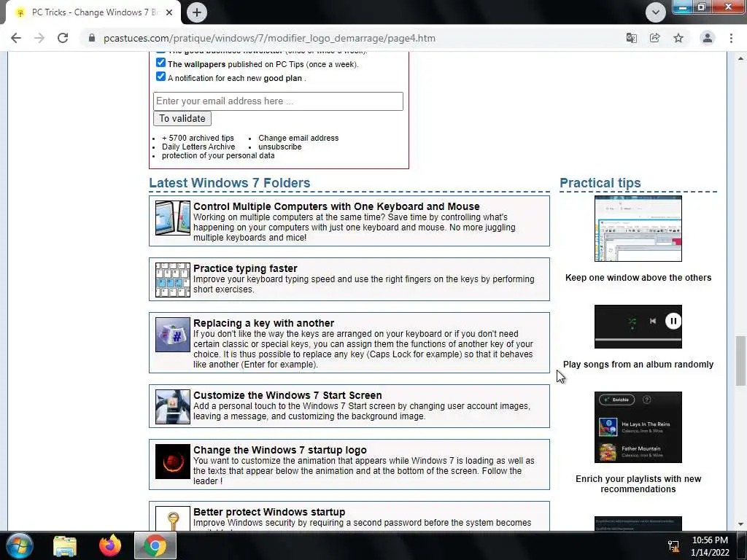Launch Firefox from the taskbar

pos(110,545)
